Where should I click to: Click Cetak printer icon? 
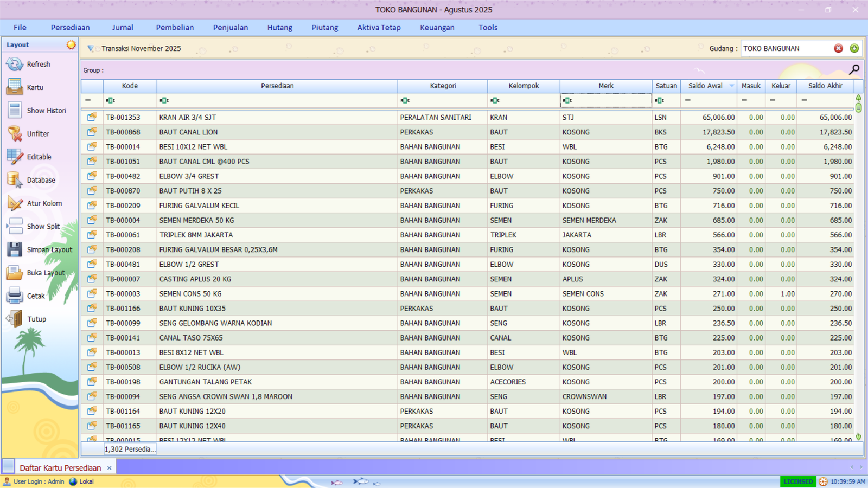[15, 296]
